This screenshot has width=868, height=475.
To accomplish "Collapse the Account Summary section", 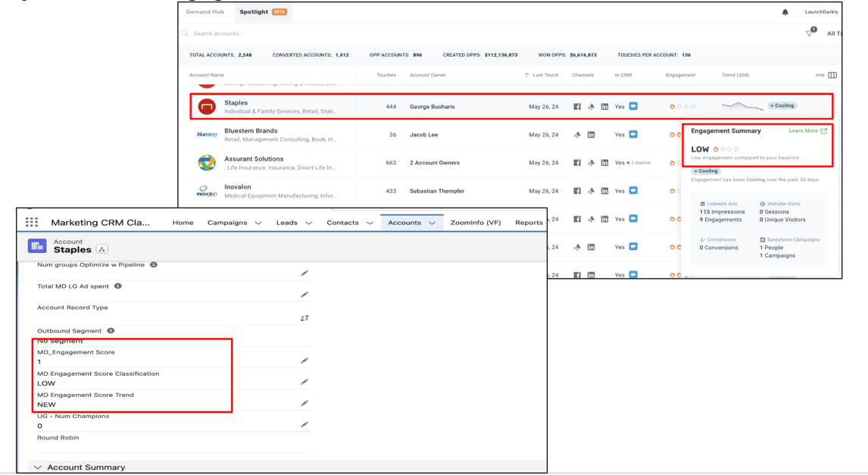I will (38, 467).
